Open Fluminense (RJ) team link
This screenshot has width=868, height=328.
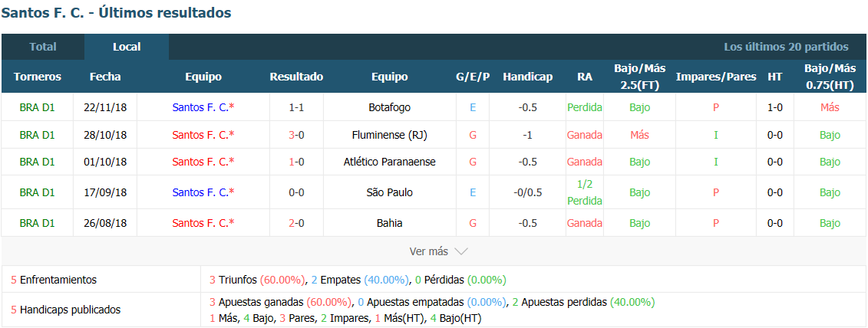point(390,135)
